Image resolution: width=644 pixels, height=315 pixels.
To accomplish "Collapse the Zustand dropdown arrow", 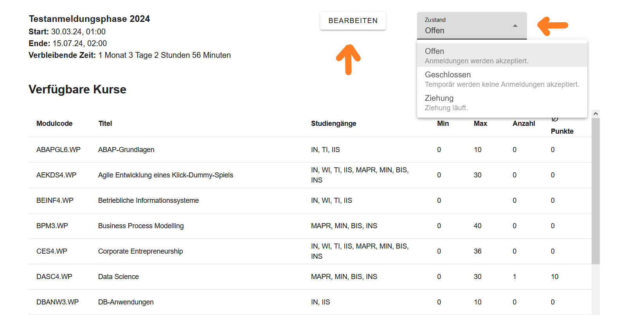I will 515,26.
